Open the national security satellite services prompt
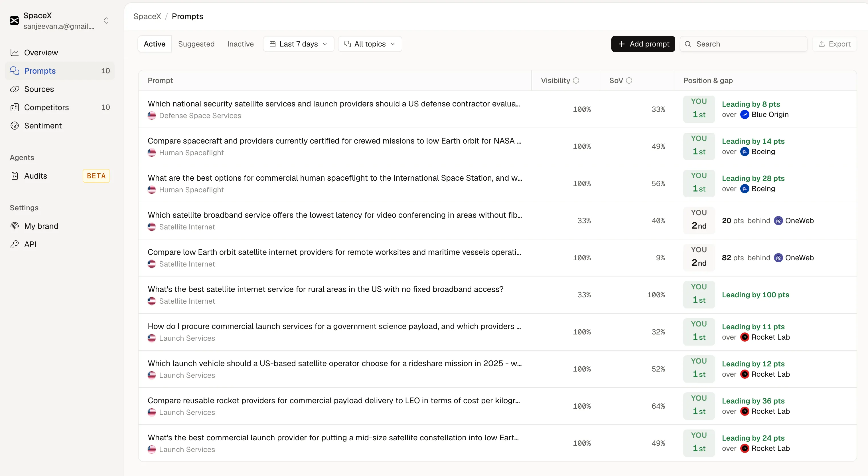This screenshot has width=868, height=476. (334, 104)
